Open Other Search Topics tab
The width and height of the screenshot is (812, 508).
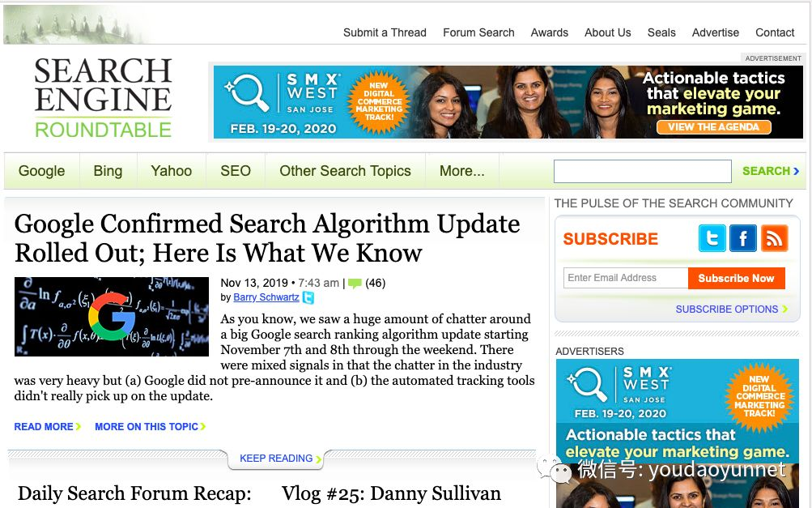point(345,171)
